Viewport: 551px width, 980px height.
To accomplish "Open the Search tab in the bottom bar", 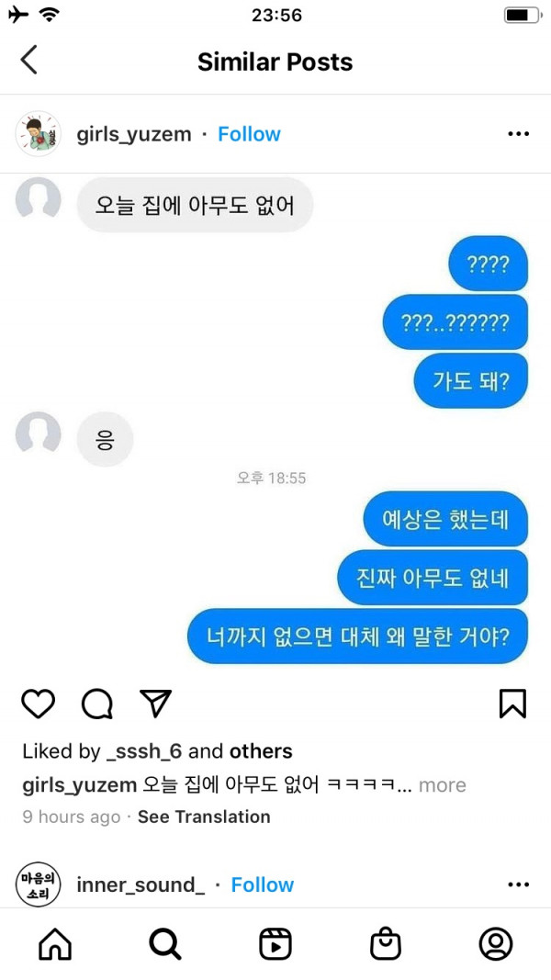I will [x=165, y=944].
